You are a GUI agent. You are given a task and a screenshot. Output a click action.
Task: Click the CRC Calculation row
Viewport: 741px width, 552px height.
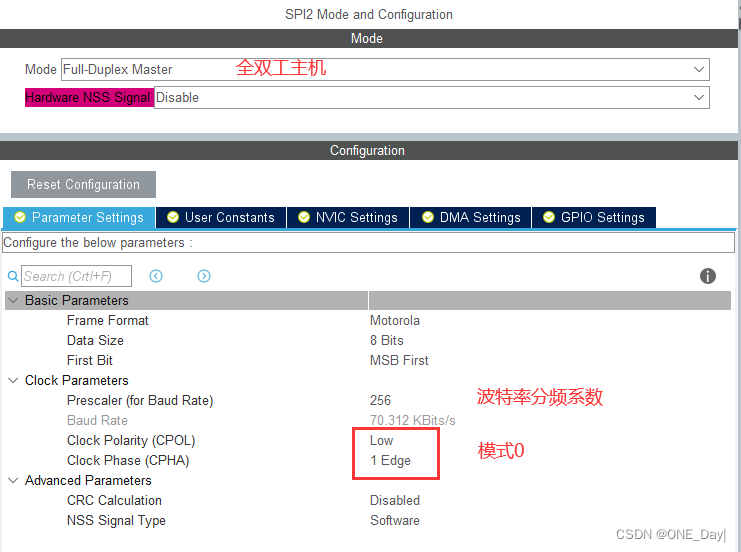(368, 500)
